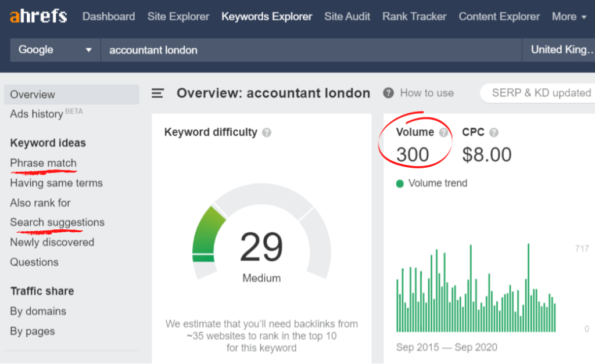595x364 pixels.
Task: Click the Keyword difficulty help icon
Action: [267, 132]
